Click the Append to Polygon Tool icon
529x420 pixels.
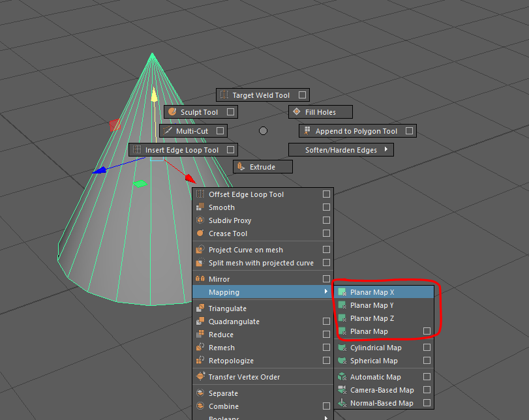click(x=307, y=130)
